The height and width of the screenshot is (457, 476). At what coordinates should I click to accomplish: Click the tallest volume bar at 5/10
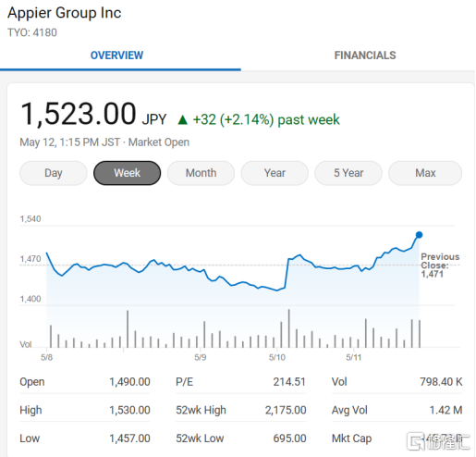tap(288, 328)
